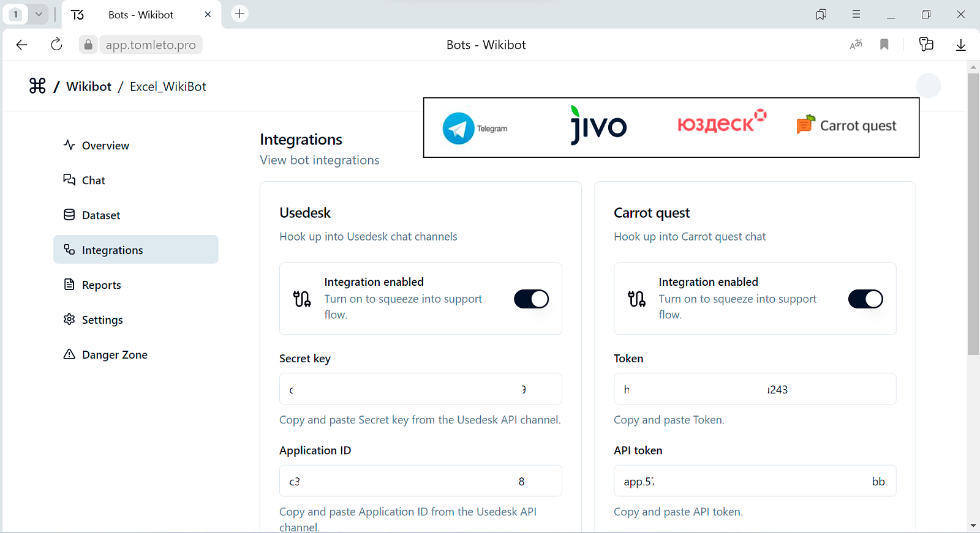Click the API token label
Screen dimensions: 980x533
(638, 450)
